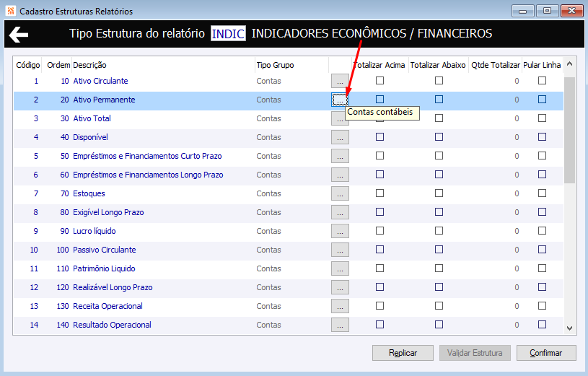Enable Pular Linha for Resultado Operacional
Image resolution: width=588 pixels, height=376 pixels.
(542, 325)
